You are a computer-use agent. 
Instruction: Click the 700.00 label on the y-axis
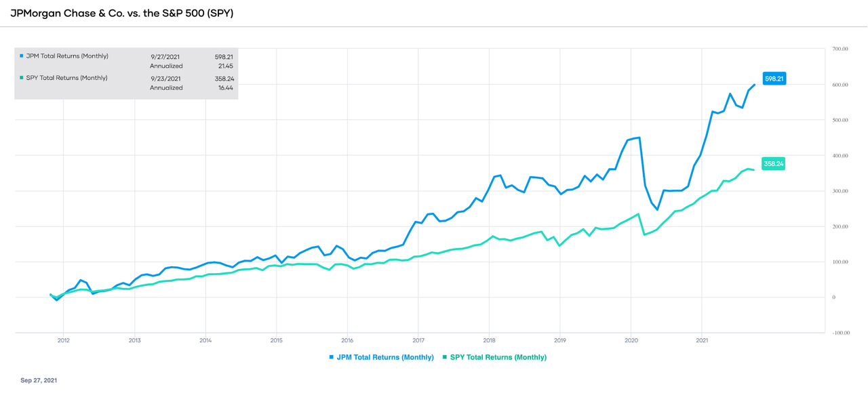tap(840, 49)
